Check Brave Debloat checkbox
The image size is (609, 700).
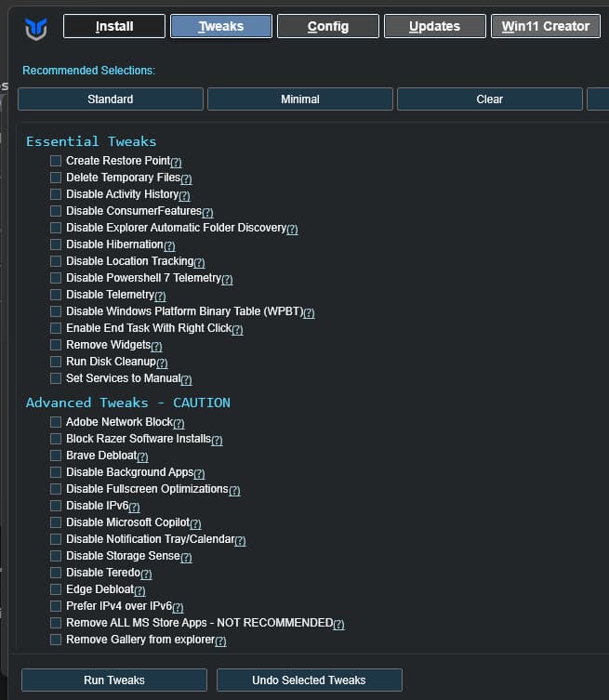point(56,456)
